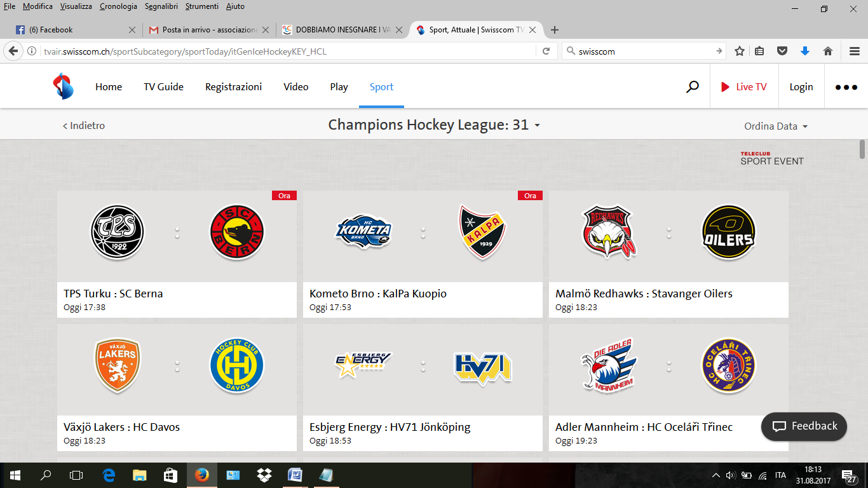The width and height of the screenshot is (868, 488).
Task: Switch to the DOBBIAMO INESGNARE tab
Action: tap(341, 30)
